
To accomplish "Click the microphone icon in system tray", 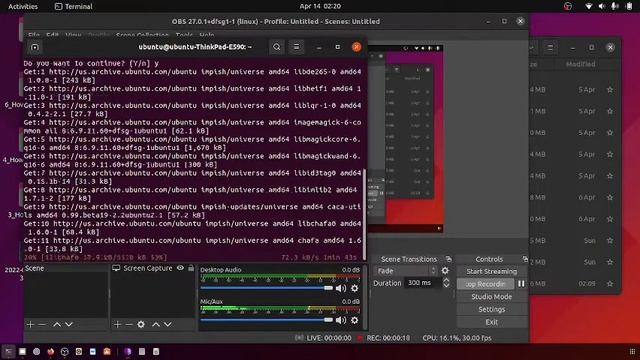I will pos(615,6).
